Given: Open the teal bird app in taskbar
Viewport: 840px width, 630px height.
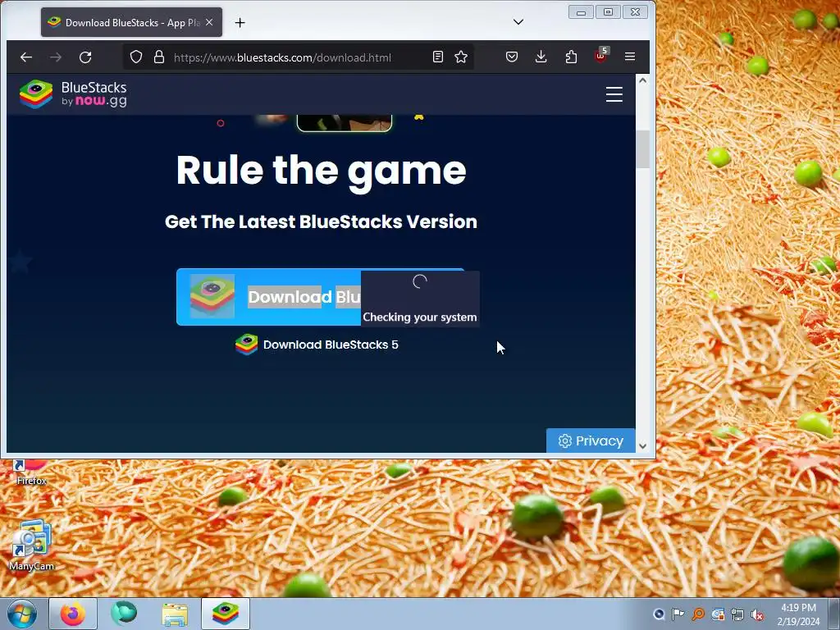Looking at the screenshot, I should (x=124, y=614).
